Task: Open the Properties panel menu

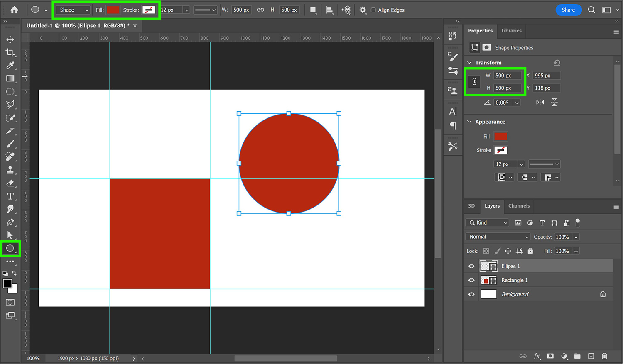Action: coord(616,32)
